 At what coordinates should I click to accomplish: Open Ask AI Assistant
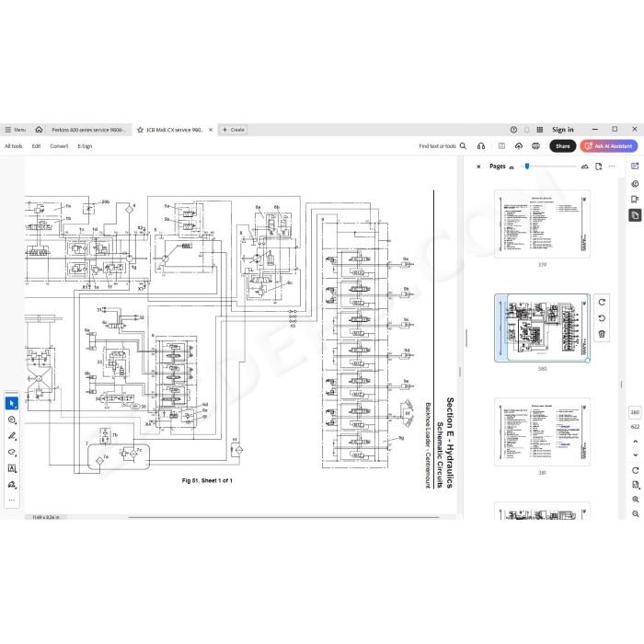609,146
